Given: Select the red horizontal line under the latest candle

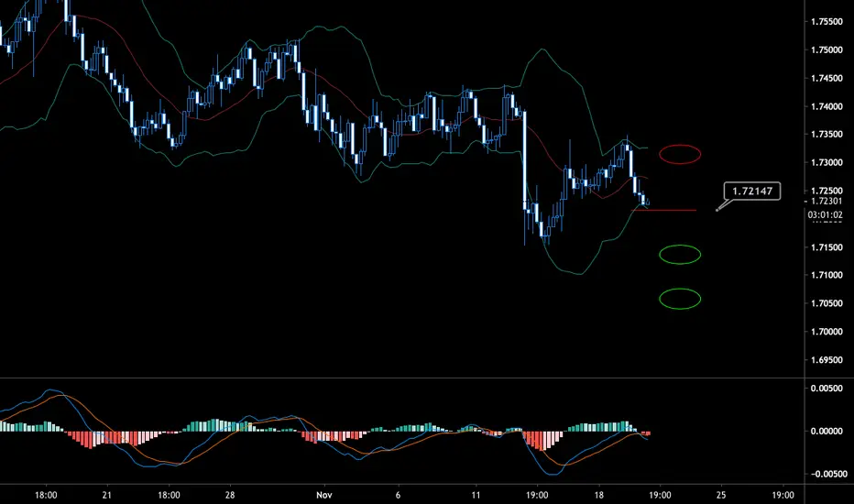Looking at the screenshot, I should [x=663, y=210].
